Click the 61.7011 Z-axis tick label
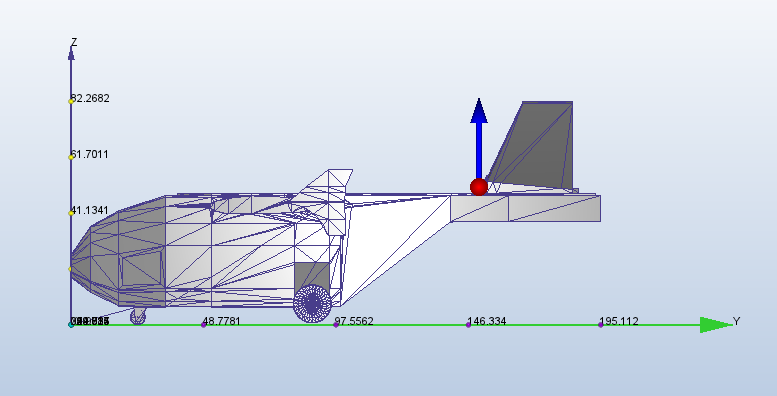This screenshot has width=777, height=396. (x=89, y=154)
